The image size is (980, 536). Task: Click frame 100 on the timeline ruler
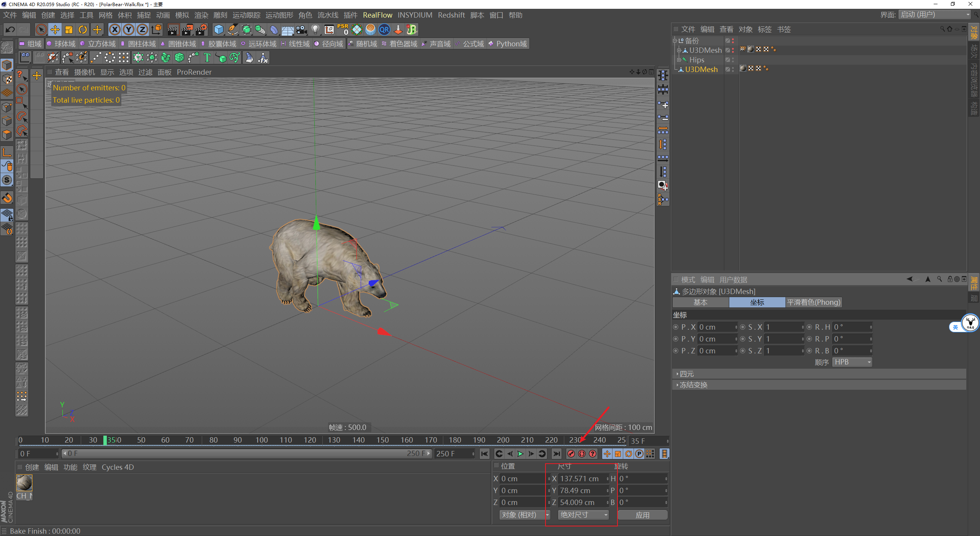click(262, 440)
